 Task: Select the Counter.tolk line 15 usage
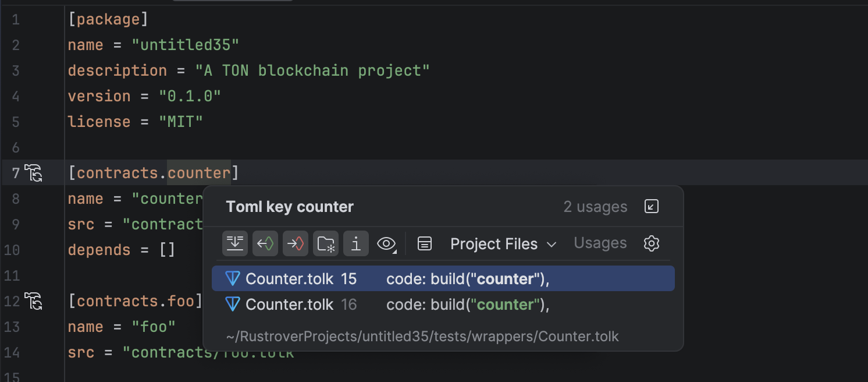point(442,279)
